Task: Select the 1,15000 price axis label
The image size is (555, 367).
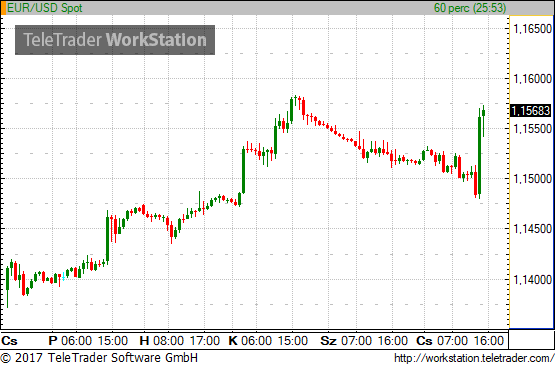Action: click(532, 179)
